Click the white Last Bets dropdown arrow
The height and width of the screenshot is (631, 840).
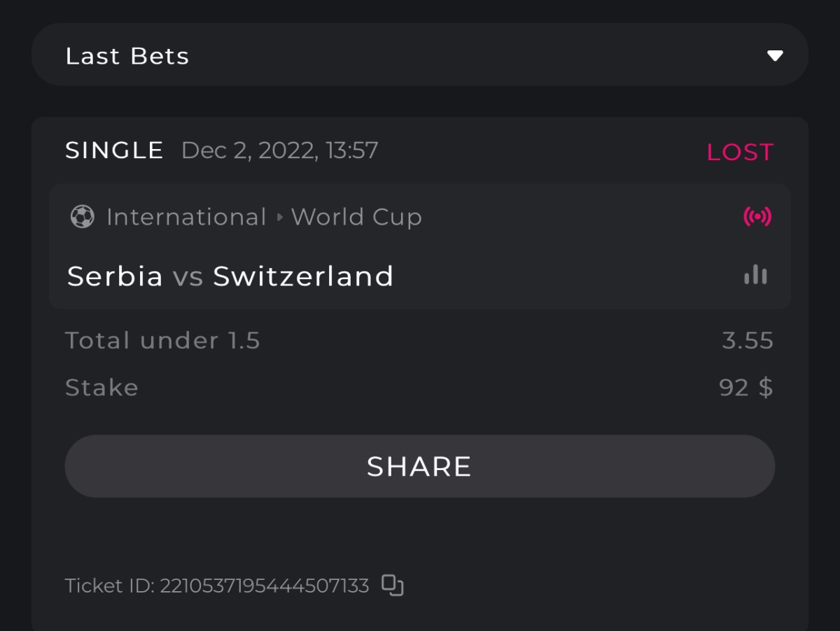pos(774,56)
